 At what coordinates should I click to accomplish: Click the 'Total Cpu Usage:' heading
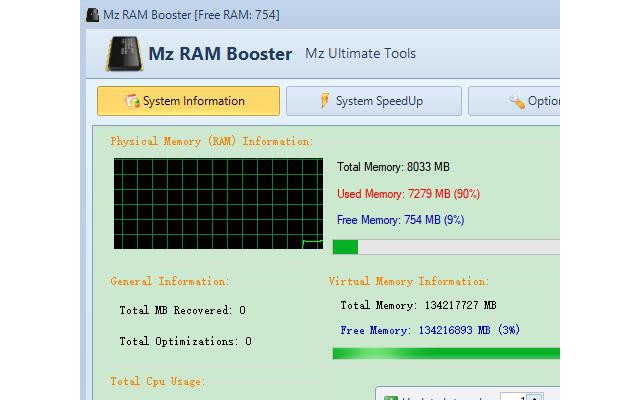pos(158,381)
